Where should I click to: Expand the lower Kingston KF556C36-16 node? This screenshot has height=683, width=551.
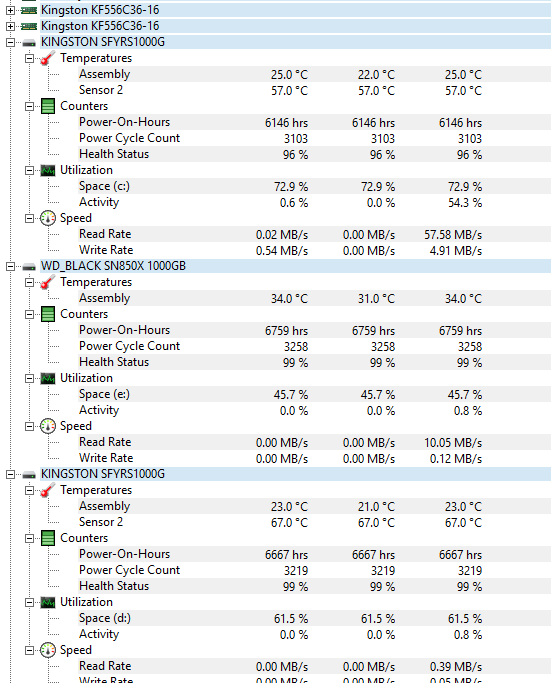coord(10,26)
